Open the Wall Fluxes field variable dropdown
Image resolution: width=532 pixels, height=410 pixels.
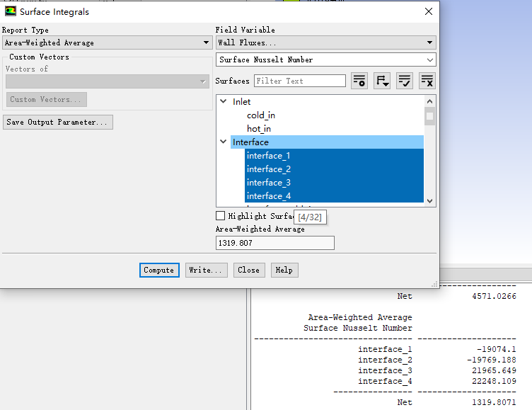(325, 42)
